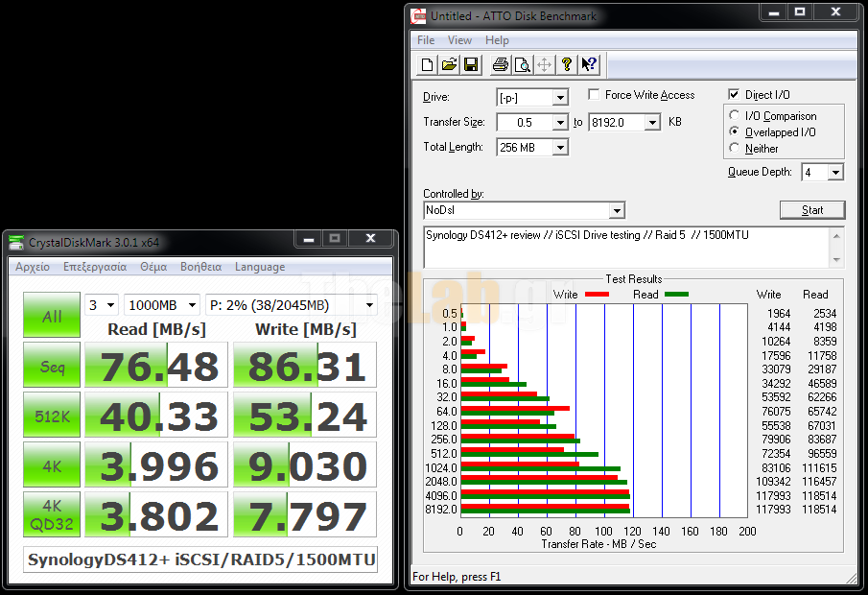The image size is (868, 595).
Task: Expand the Controlled by NoDsl dropdown
Action: 617,210
